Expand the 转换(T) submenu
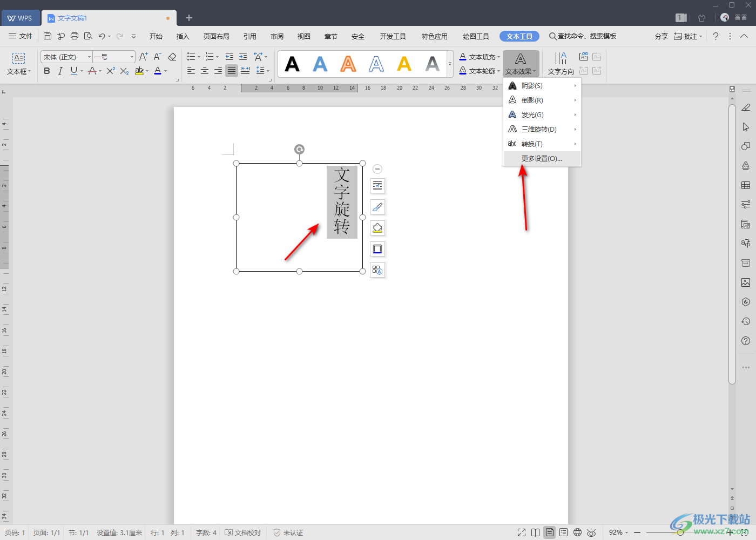 click(542, 144)
